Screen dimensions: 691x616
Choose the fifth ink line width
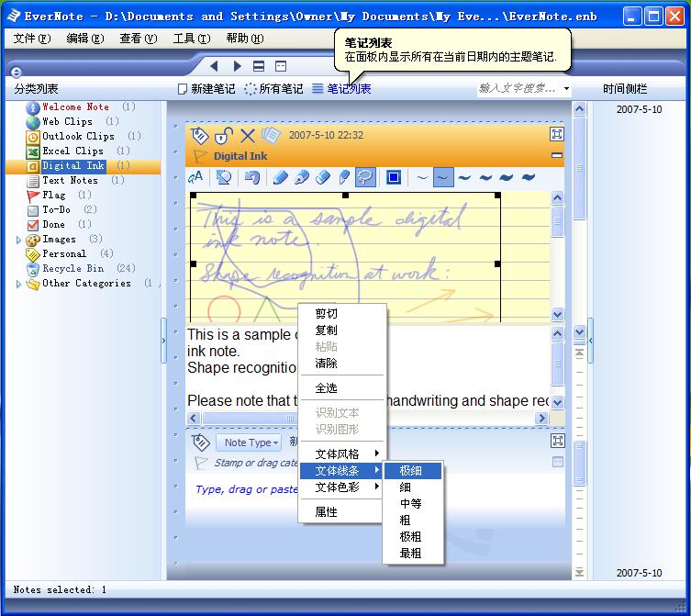coord(507,178)
